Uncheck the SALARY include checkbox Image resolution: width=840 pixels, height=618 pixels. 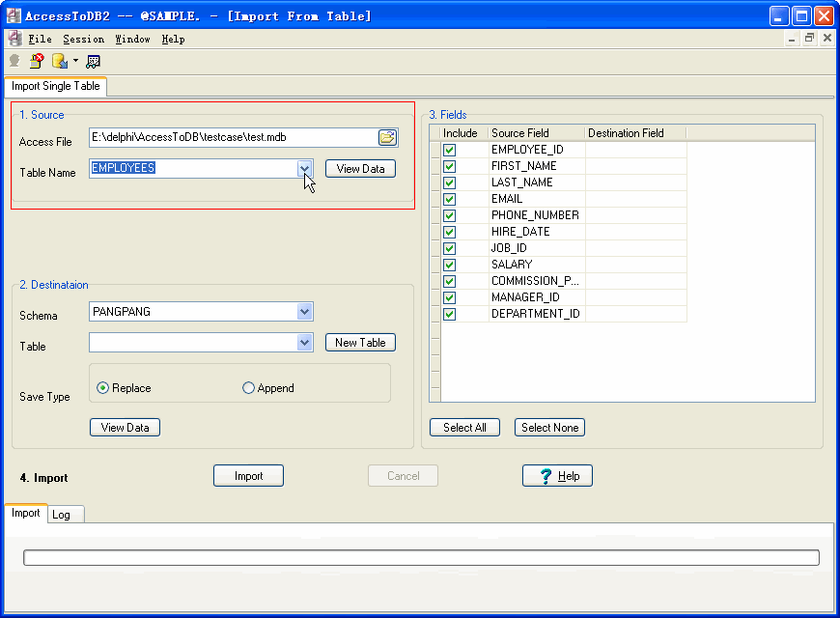pyautogui.click(x=450, y=265)
